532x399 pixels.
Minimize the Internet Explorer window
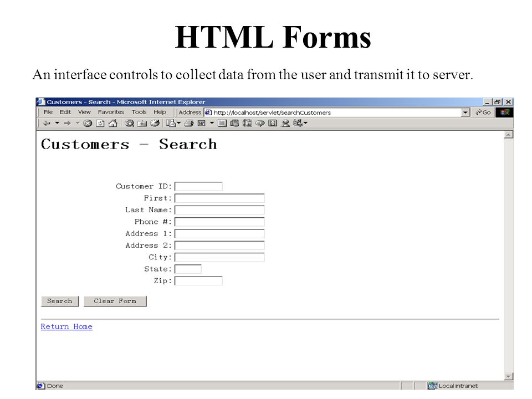[487, 102]
